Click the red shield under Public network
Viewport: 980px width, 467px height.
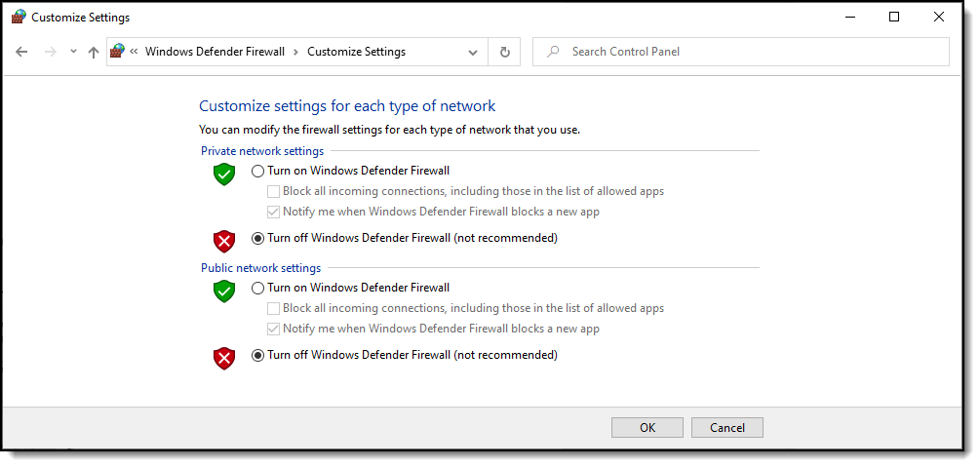coord(223,358)
